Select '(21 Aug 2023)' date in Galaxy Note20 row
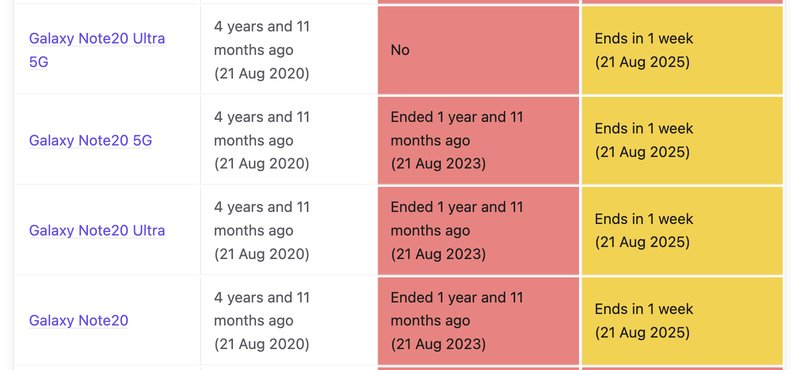This screenshot has height=370, width=800. click(x=438, y=344)
